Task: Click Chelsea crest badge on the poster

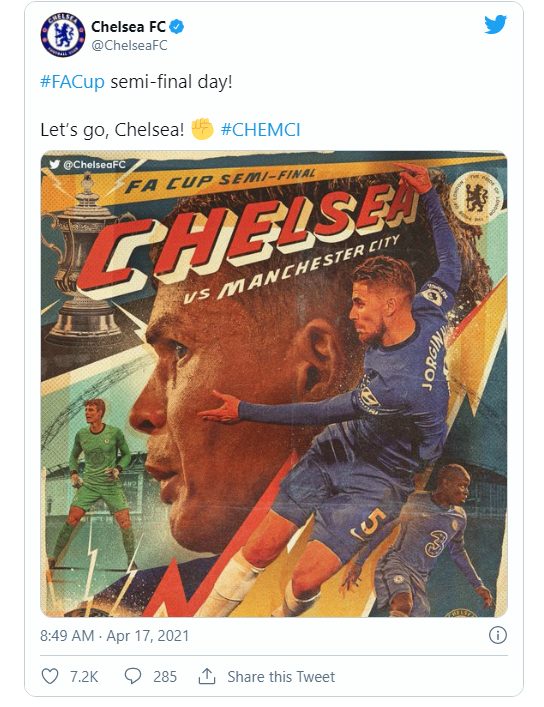Action: (x=477, y=198)
